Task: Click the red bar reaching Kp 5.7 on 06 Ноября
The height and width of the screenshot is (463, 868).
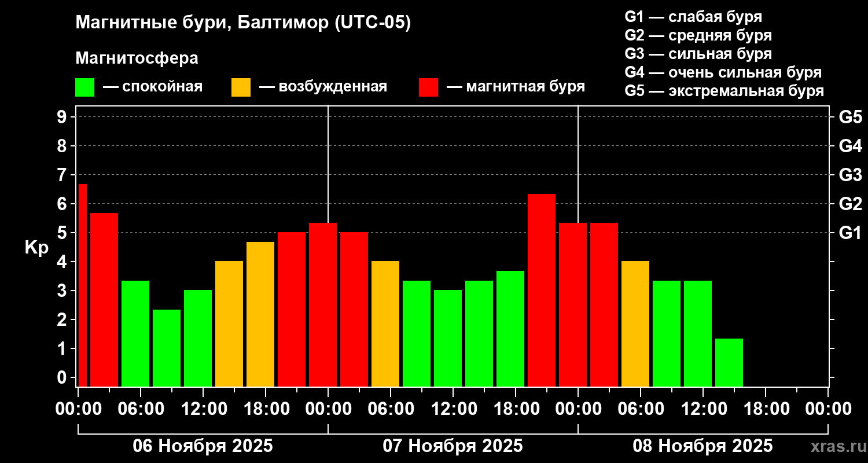Action: 104,299
